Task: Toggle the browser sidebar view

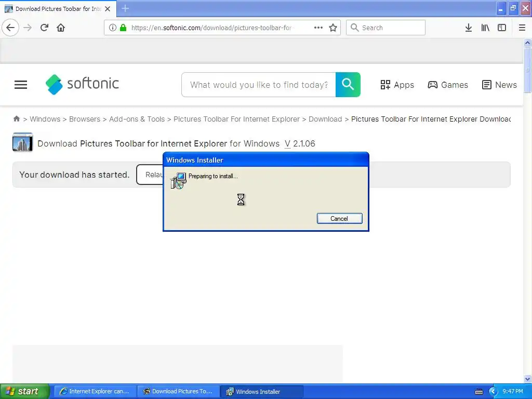Action: [502, 28]
